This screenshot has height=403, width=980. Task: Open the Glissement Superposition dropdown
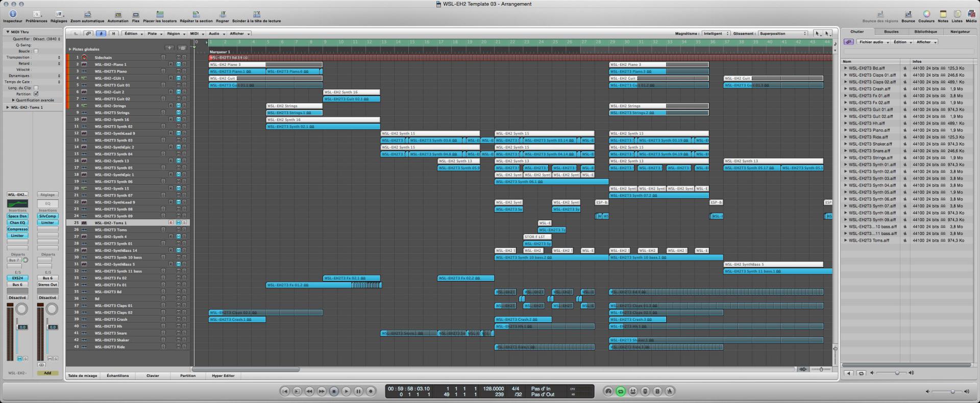pyautogui.click(x=783, y=34)
